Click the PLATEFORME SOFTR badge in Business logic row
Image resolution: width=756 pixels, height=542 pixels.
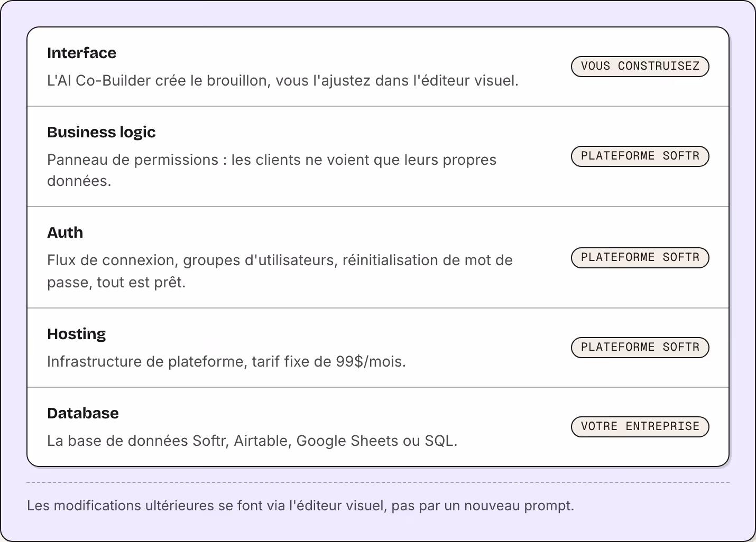click(640, 156)
